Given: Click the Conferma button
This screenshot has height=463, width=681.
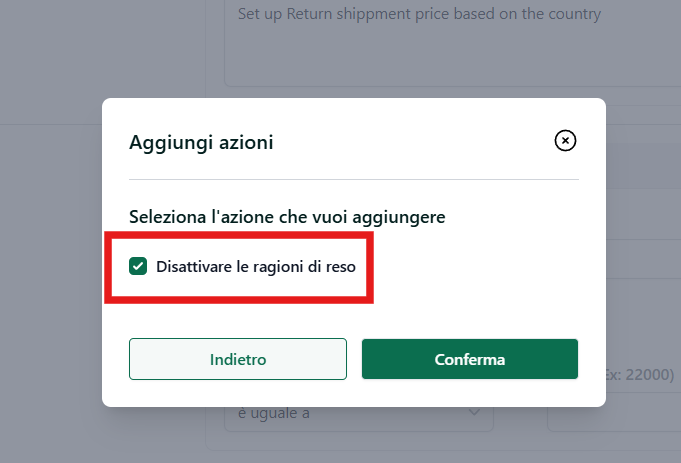Looking at the screenshot, I should point(470,359).
